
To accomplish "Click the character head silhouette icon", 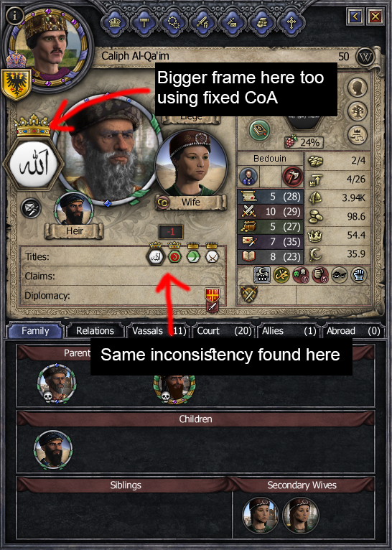I will (358, 88).
